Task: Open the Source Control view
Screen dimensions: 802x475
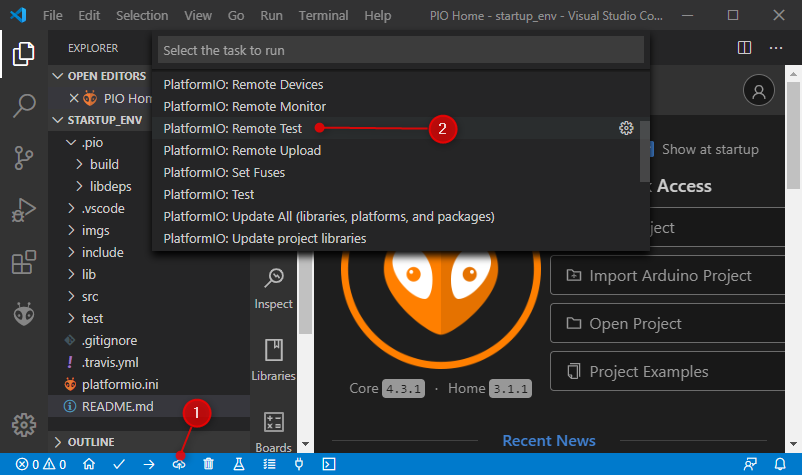Action: [x=24, y=158]
